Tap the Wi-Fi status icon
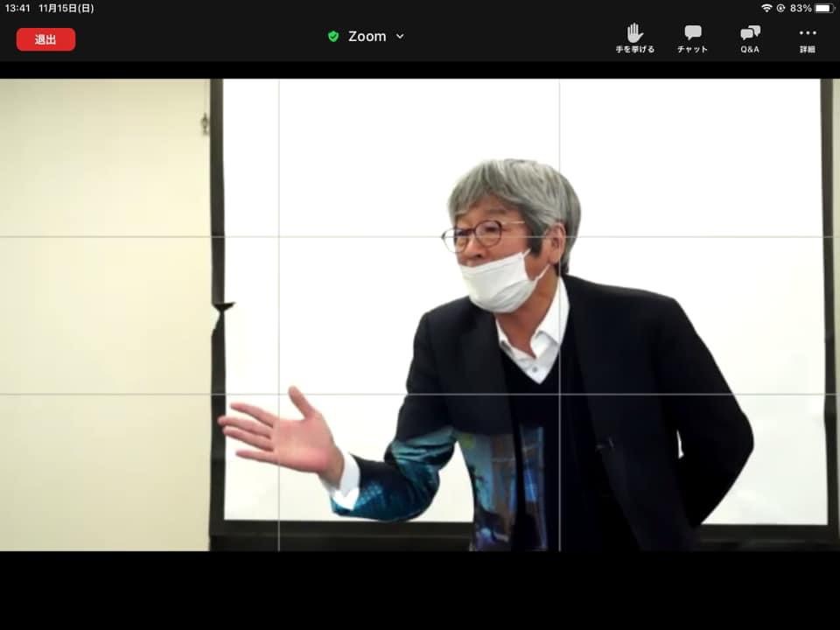 pyautogui.click(x=766, y=8)
